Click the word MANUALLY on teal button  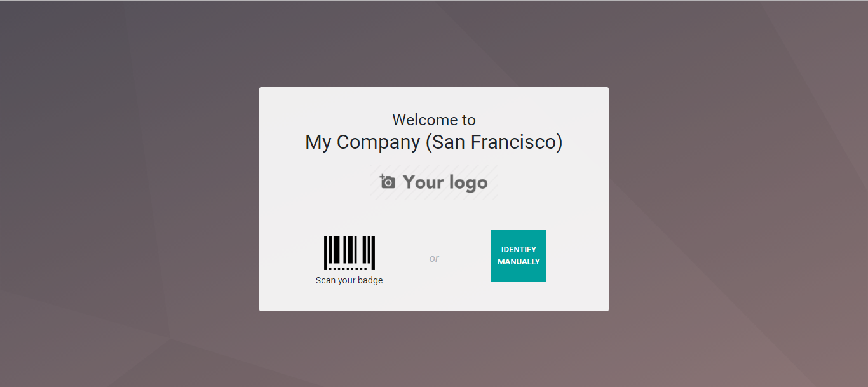(x=519, y=262)
